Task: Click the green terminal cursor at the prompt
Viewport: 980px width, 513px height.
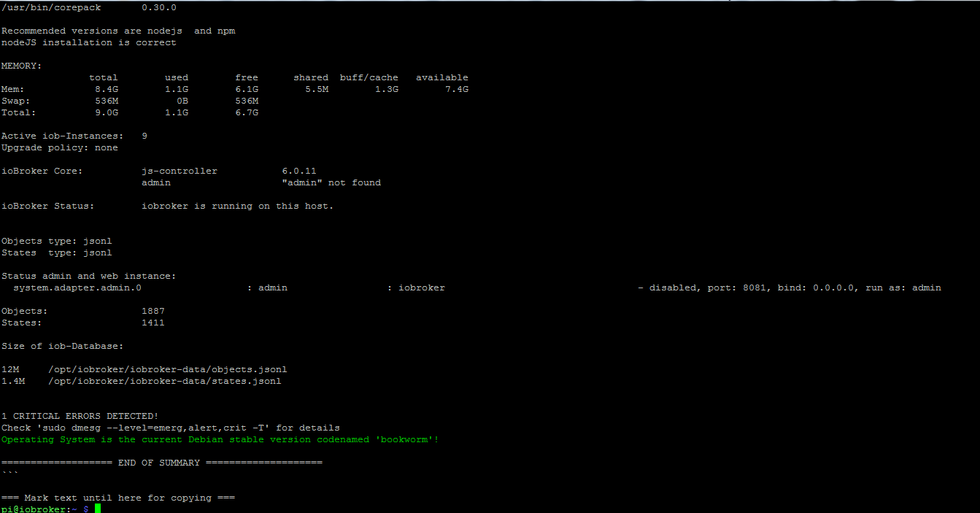Action: pos(98,509)
